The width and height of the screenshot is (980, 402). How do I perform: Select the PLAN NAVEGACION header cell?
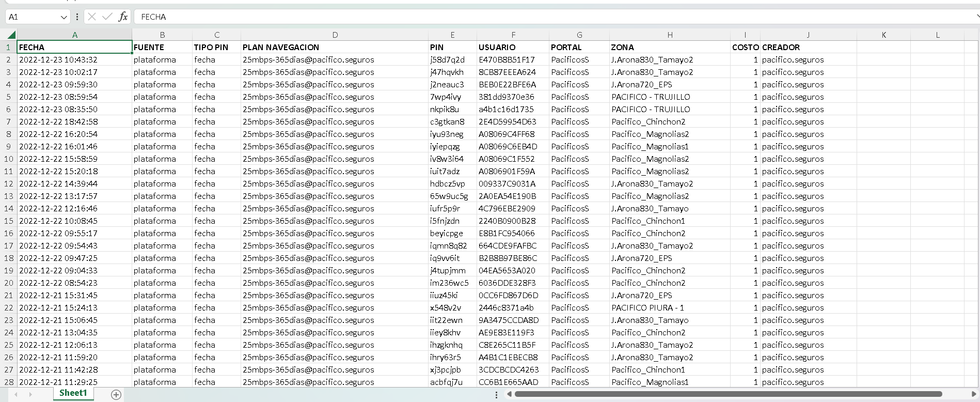pos(335,47)
